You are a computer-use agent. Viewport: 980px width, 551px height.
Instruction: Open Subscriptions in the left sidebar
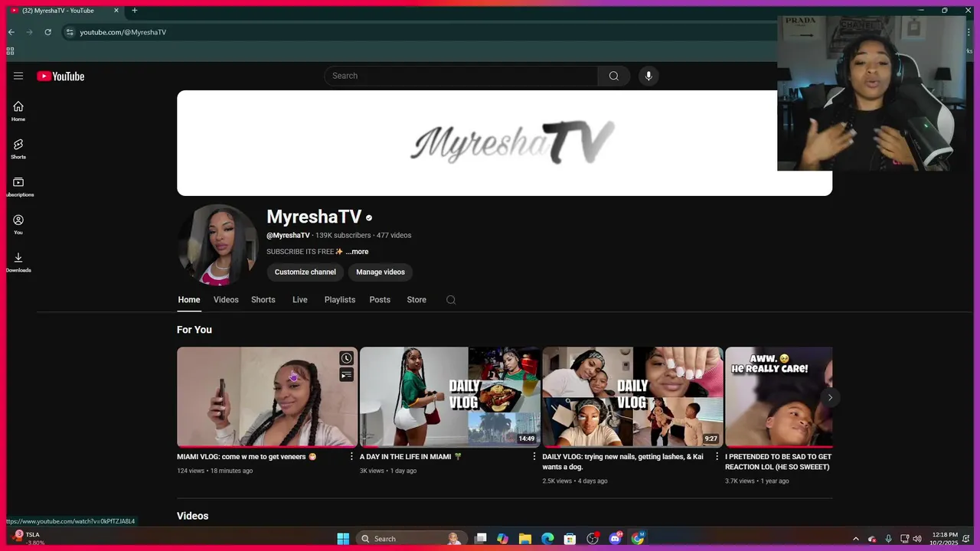pyautogui.click(x=18, y=187)
